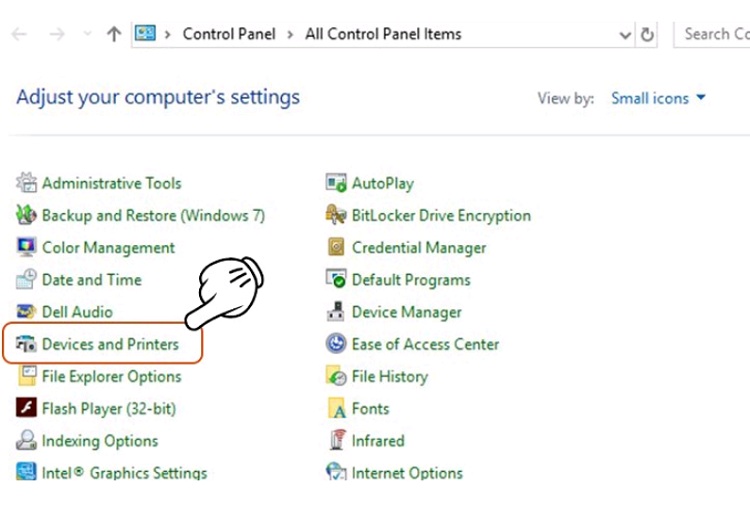Image resolution: width=750 pixels, height=519 pixels.
Task: Click the Fonts icon
Action: (x=336, y=408)
